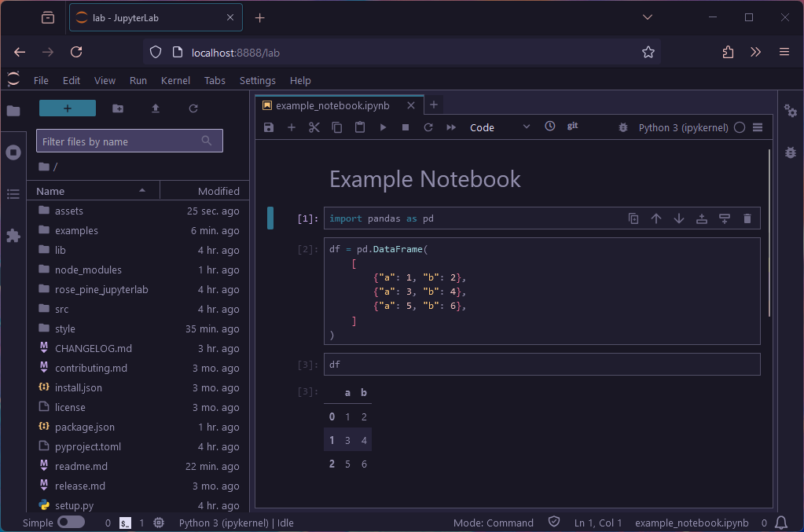Click the trusted notebook shield icon
The width and height of the screenshot is (804, 532).
(x=554, y=522)
